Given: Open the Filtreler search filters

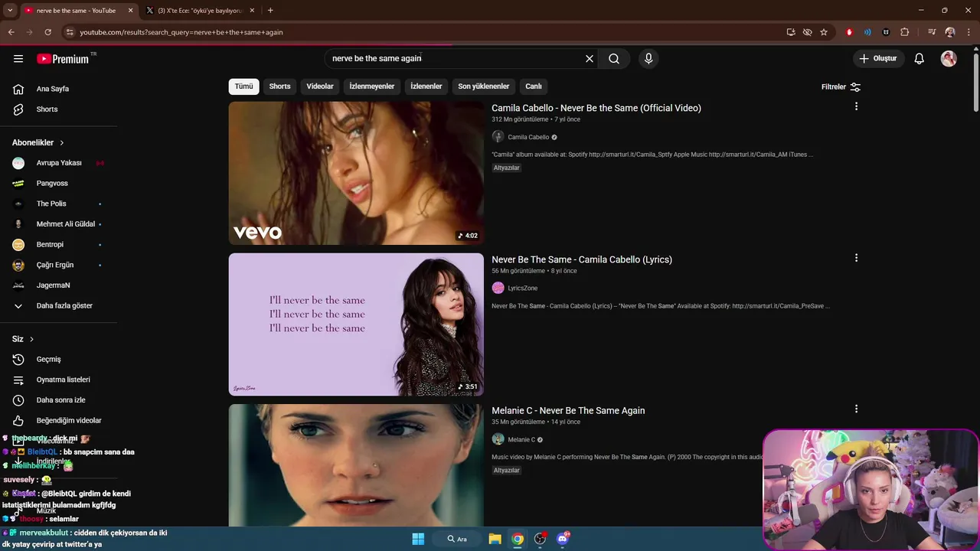Looking at the screenshot, I should 841,87.
